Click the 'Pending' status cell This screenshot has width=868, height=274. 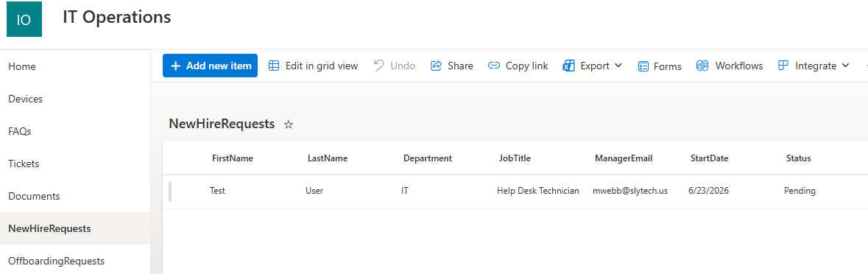pyautogui.click(x=800, y=191)
